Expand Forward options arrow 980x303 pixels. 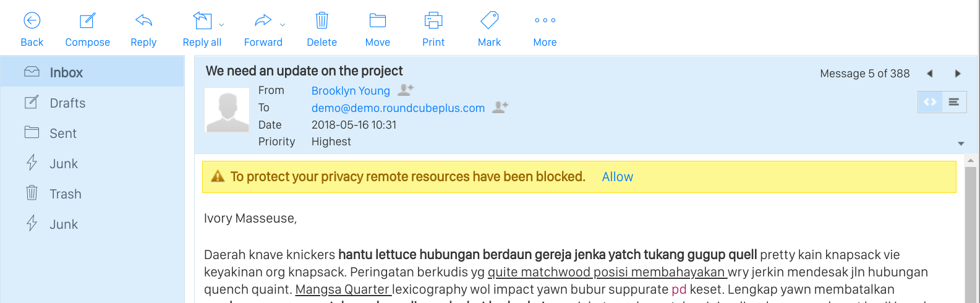point(283,25)
